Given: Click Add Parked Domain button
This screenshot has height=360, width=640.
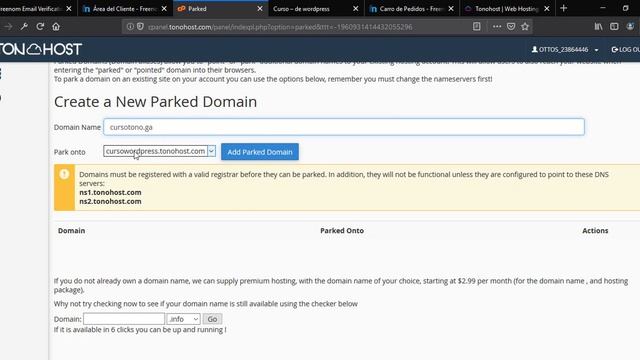Looking at the screenshot, I should (x=260, y=152).
